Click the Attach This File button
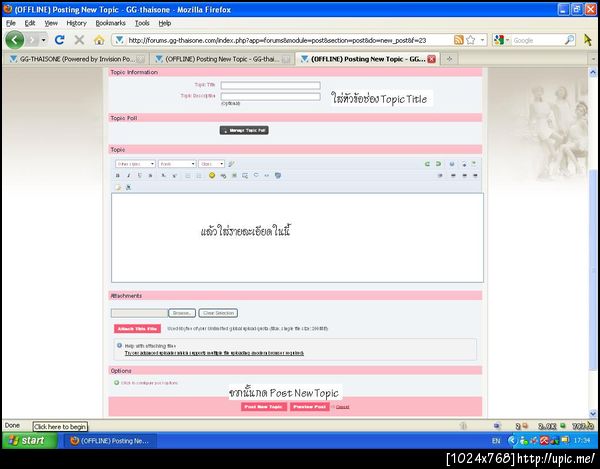The image size is (600, 469). (137, 329)
